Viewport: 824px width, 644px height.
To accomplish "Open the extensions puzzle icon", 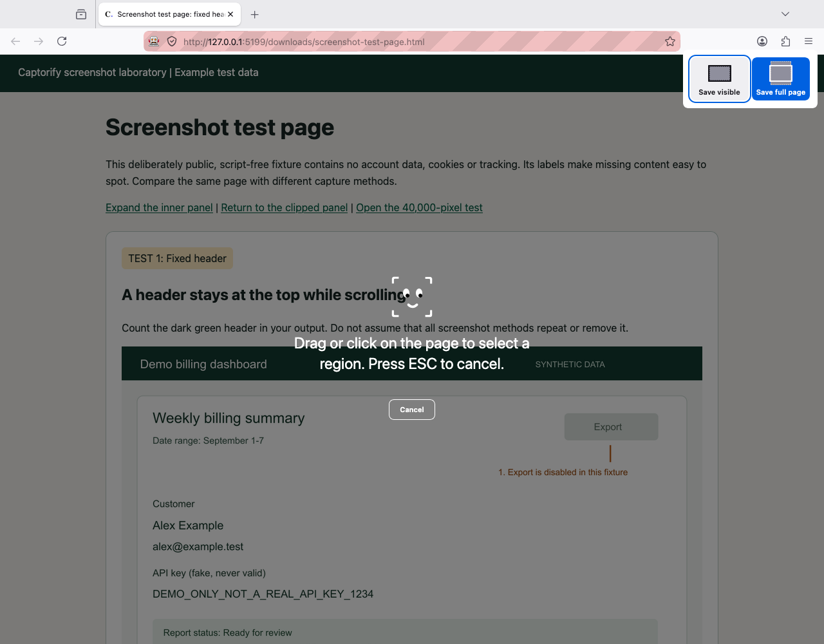I will pos(785,41).
